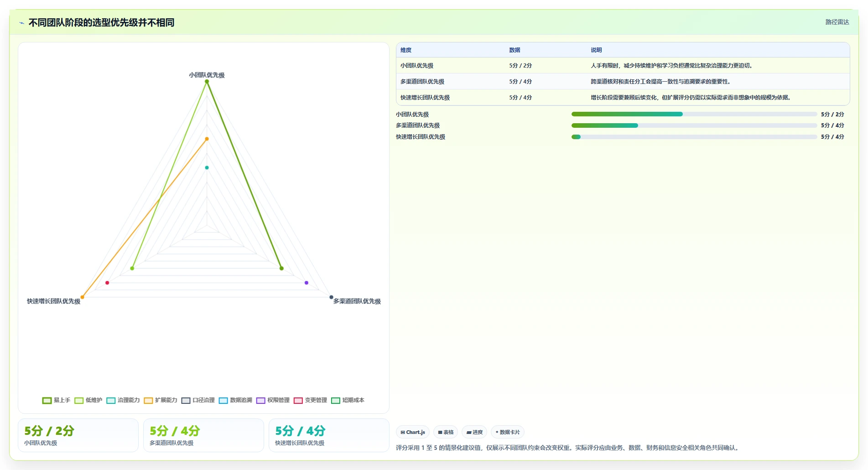Screen dimensions: 868x470
Task: Click the small icon before the page title
Action: 21,23
